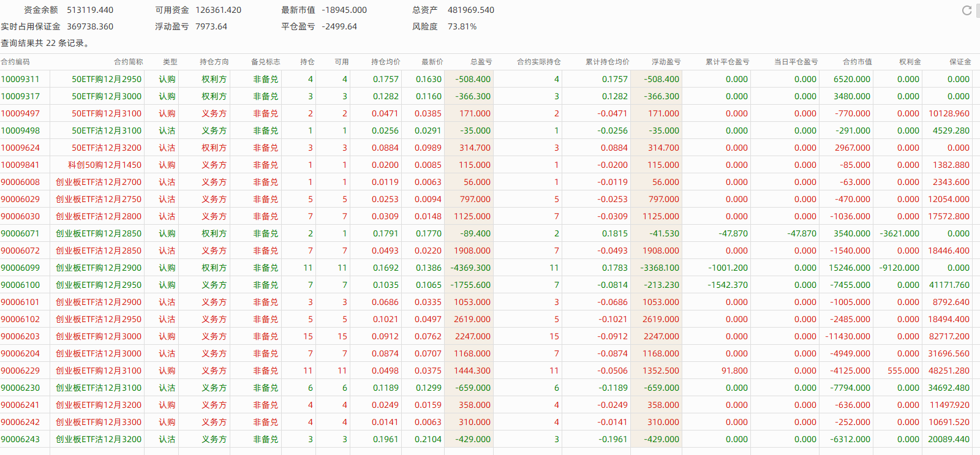This screenshot has width=980, height=455.
Task: Click the 保证金 column header
Action: coord(960,62)
